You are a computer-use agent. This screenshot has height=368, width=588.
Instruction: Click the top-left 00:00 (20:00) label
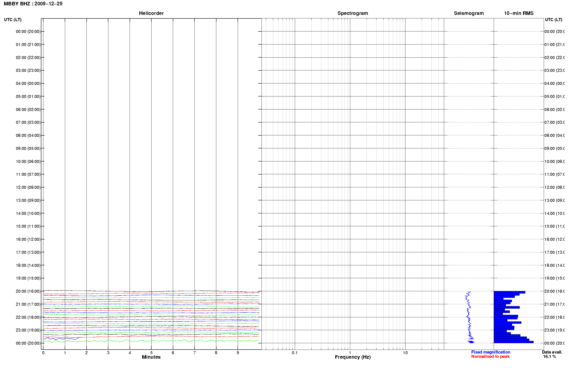click(28, 31)
